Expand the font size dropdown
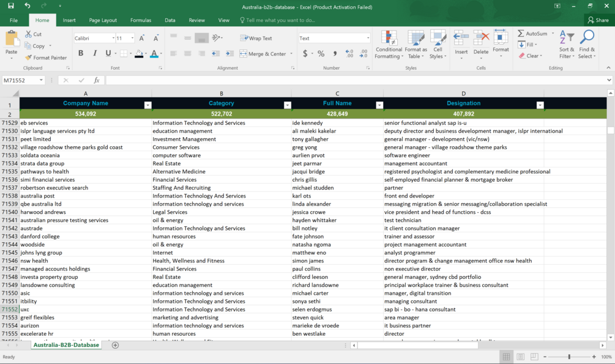 click(132, 38)
